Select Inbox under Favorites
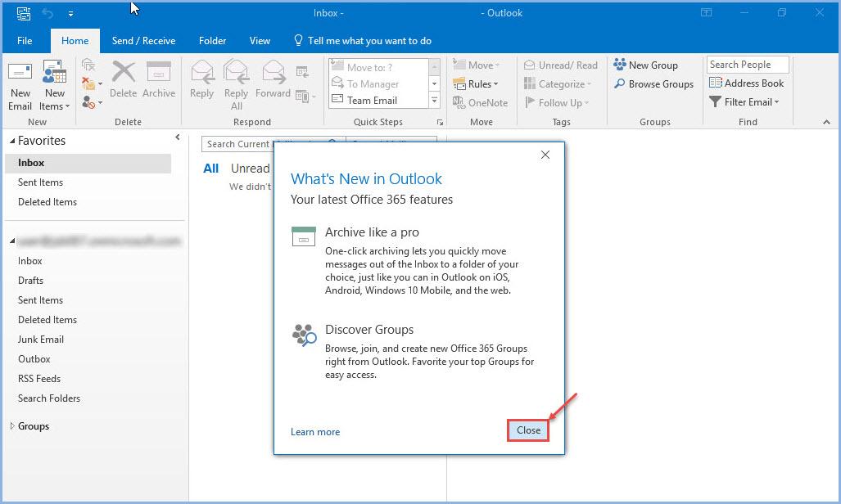The image size is (841, 504). (x=88, y=163)
